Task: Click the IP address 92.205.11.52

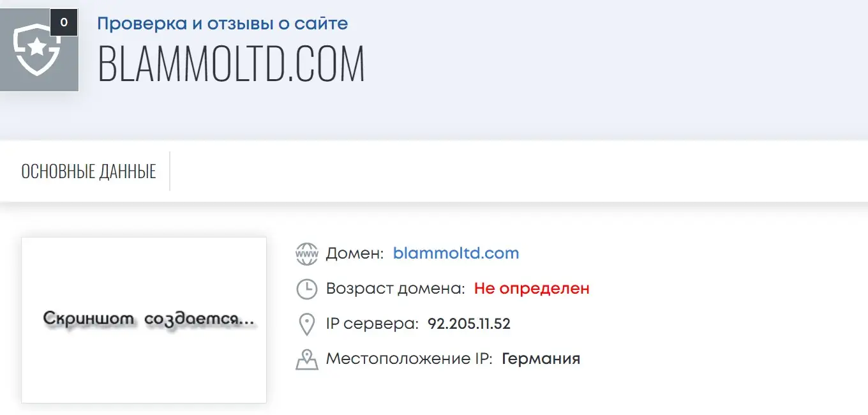Action: coord(469,324)
